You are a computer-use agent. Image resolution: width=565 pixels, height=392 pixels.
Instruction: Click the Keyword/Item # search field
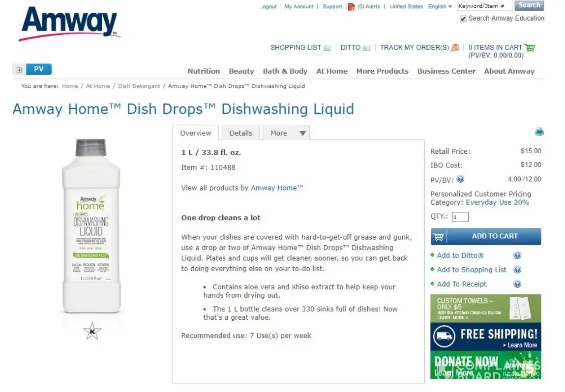click(485, 6)
